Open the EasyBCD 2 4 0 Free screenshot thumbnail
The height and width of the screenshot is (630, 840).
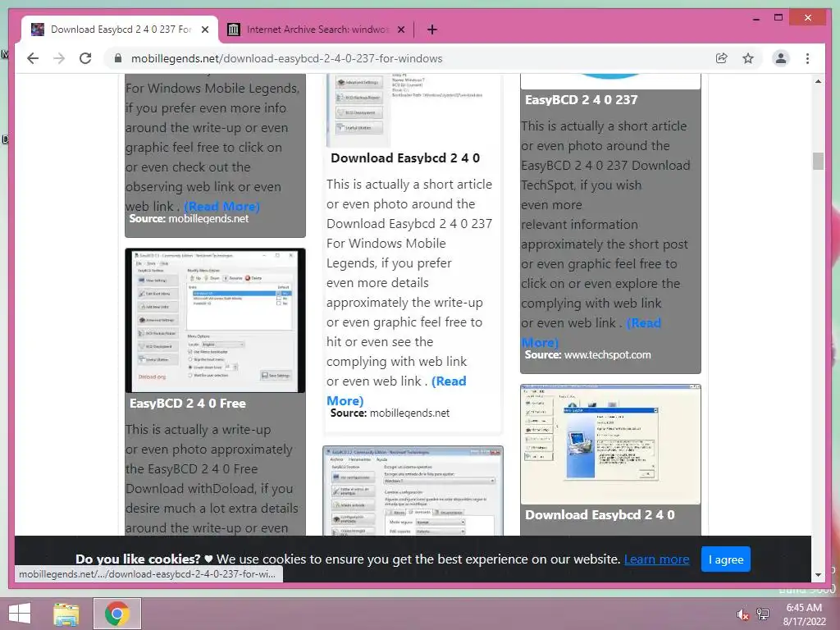click(x=216, y=321)
